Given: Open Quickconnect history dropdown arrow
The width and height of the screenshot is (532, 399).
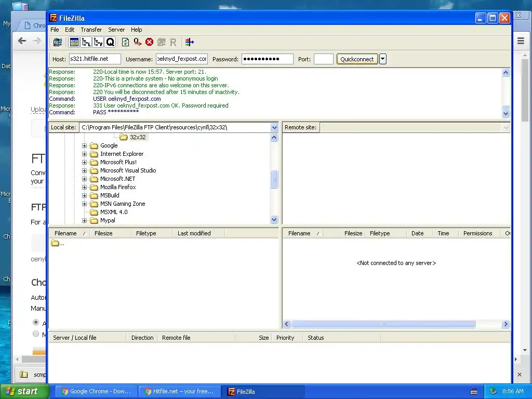Looking at the screenshot, I should tap(383, 59).
